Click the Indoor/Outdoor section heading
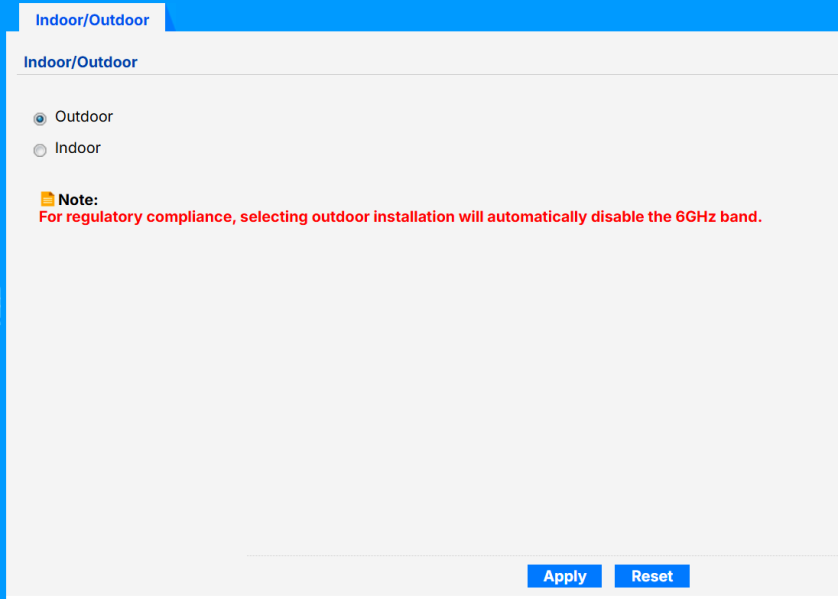The height and width of the screenshot is (599, 838). coord(81,62)
